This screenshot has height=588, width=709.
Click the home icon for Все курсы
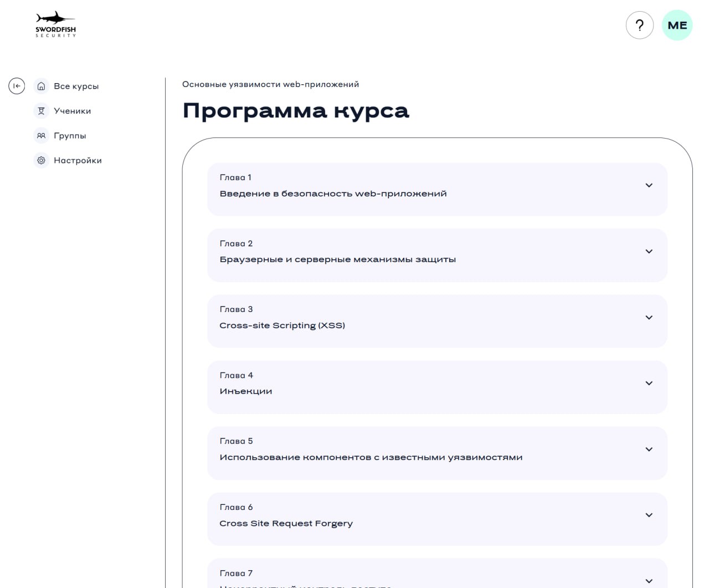(41, 86)
